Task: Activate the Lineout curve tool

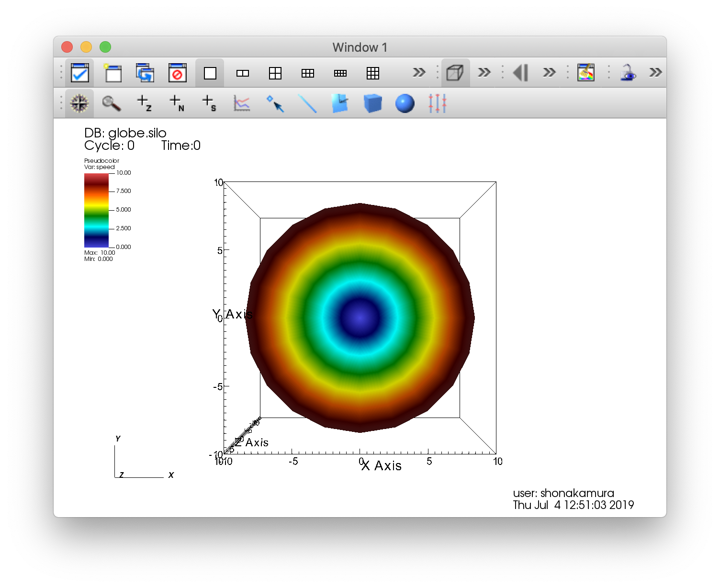Action: [x=242, y=103]
